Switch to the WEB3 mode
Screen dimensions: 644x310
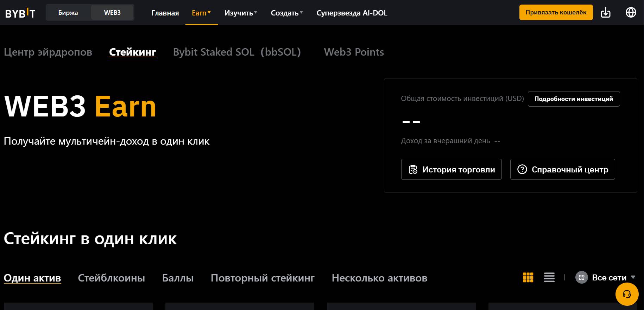point(112,13)
